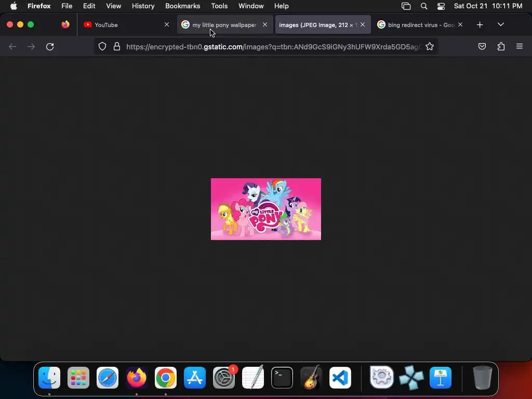Screen dimensions: 532x399
Task: Open Keynote from the dock
Action: pos(441,378)
